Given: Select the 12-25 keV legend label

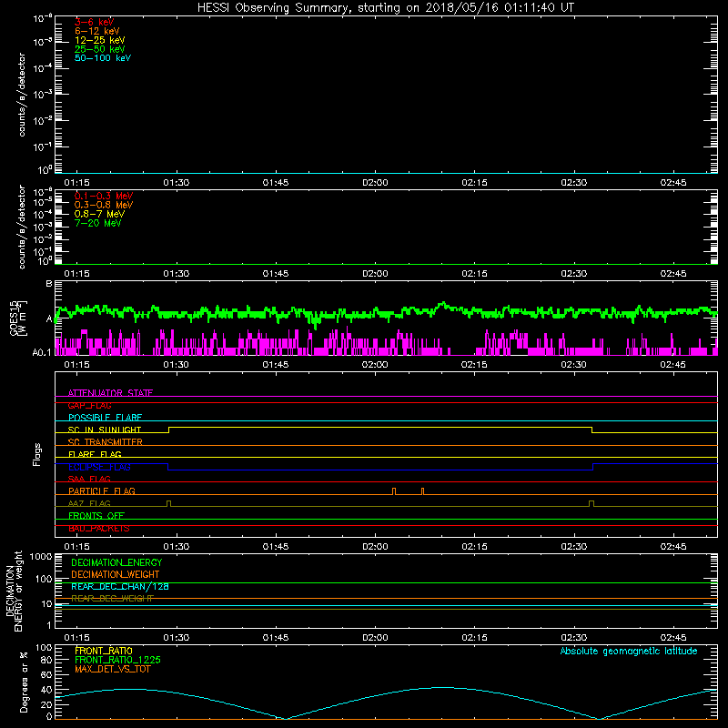Looking at the screenshot, I should (x=100, y=40).
